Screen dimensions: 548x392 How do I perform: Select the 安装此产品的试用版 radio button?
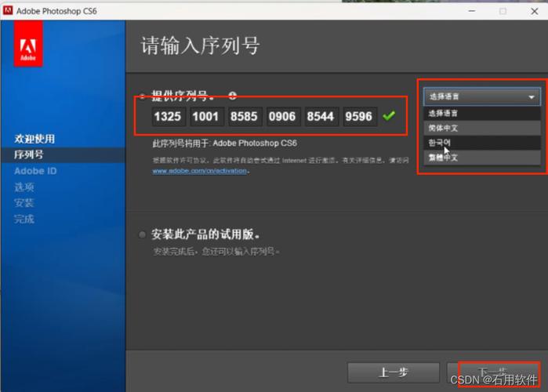[142, 234]
